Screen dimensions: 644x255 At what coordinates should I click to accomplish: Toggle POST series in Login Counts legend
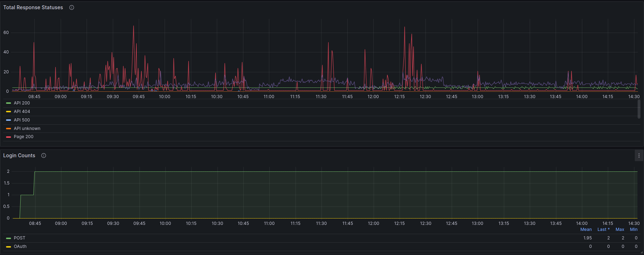pos(20,238)
